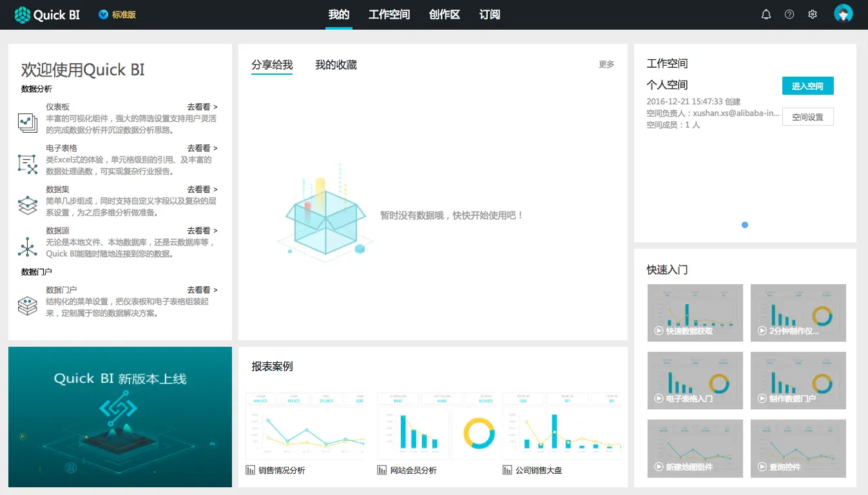The width and height of the screenshot is (868, 495).
Task: Click the 空间成员：1 人 text
Action: click(673, 125)
